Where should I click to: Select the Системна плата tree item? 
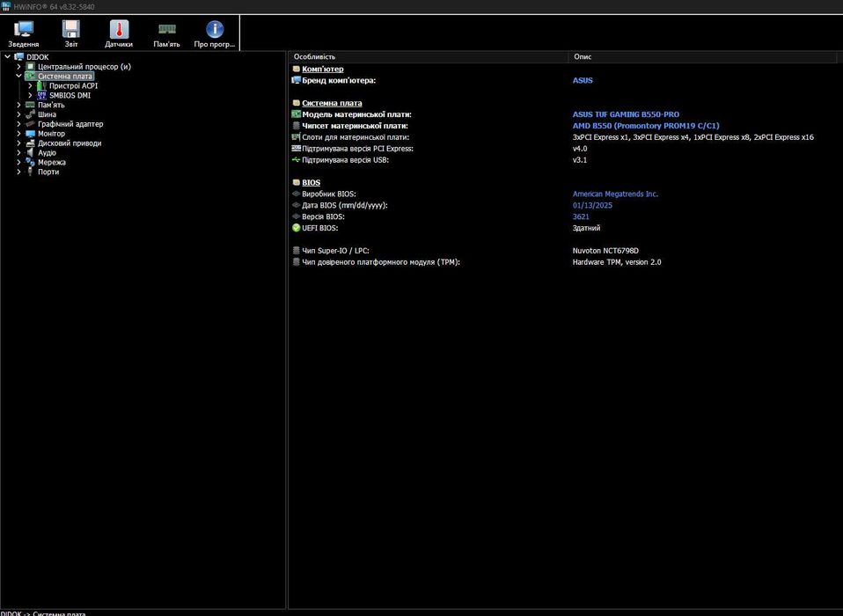65,77
